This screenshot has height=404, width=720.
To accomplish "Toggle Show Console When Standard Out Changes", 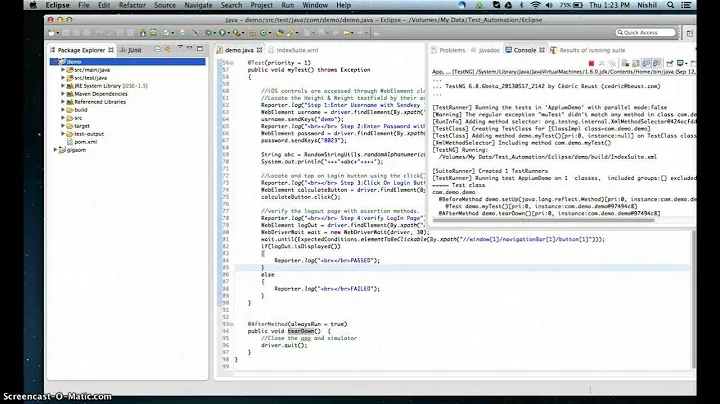I will pyautogui.click(x=646, y=63).
